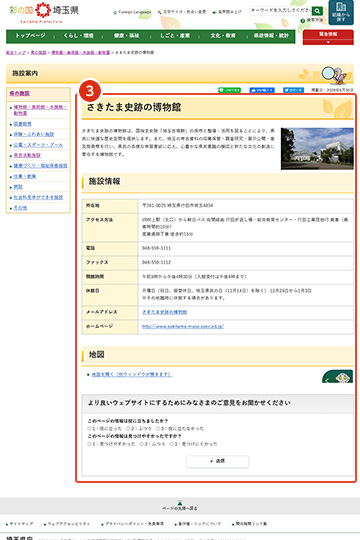This screenshot has height=540, width=360.
Task: Select radio 2：ふつう for findability question
Action: pos(142,444)
